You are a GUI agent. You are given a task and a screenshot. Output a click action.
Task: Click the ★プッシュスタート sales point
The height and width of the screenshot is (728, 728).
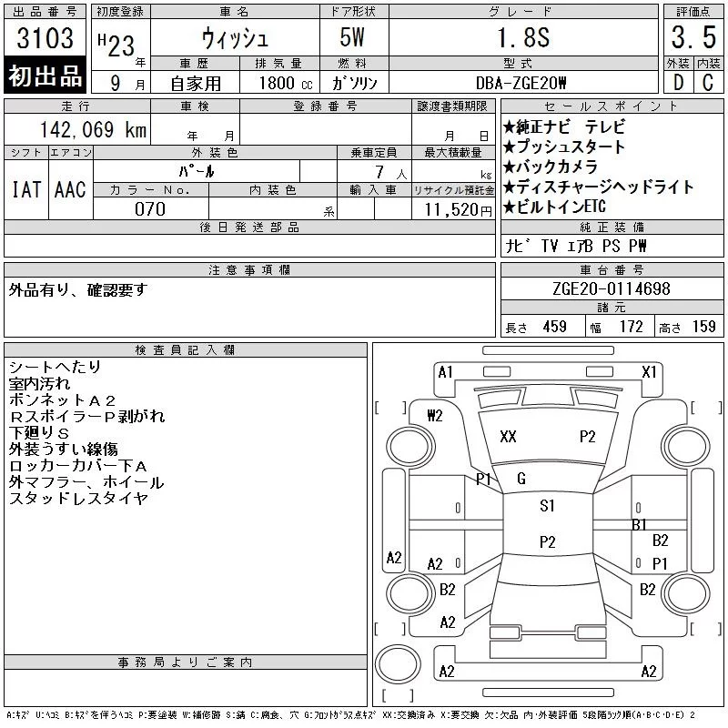tap(563, 147)
